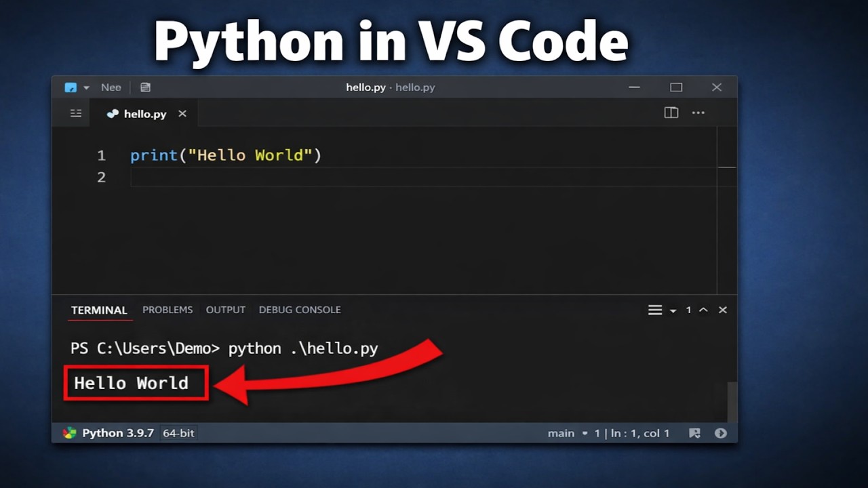
Task: Split the editor with the split icon
Action: pyautogui.click(x=671, y=113)
